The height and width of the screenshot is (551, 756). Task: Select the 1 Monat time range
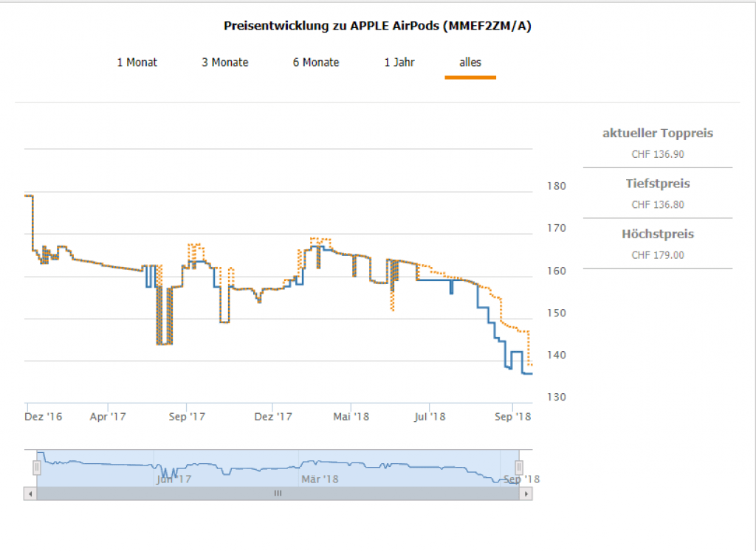tap(137, 63)
